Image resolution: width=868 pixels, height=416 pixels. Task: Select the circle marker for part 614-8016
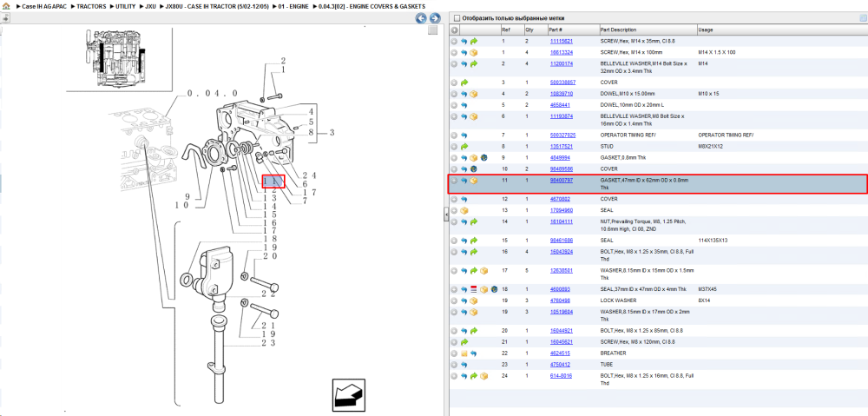click(454, 376)
